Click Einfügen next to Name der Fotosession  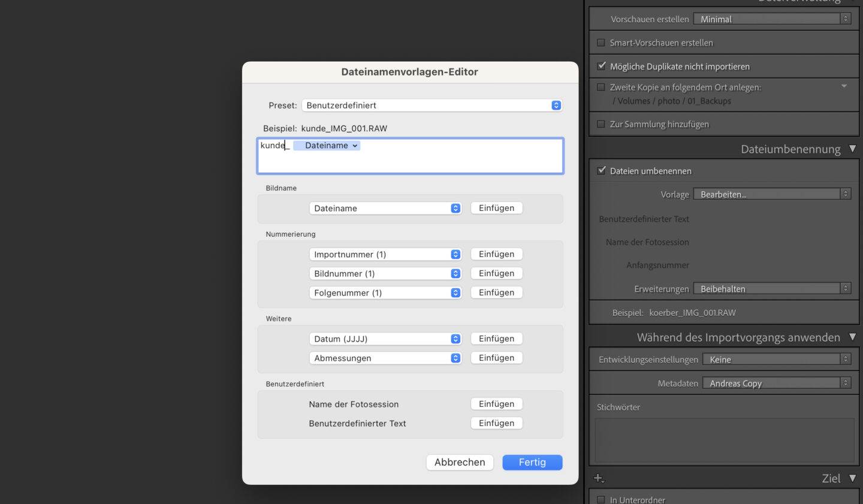496,403
